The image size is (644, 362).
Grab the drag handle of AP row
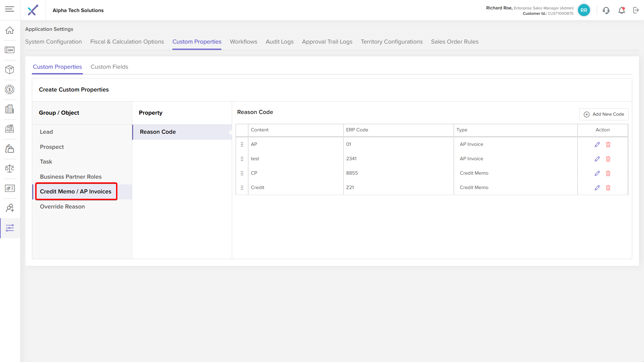242,144
